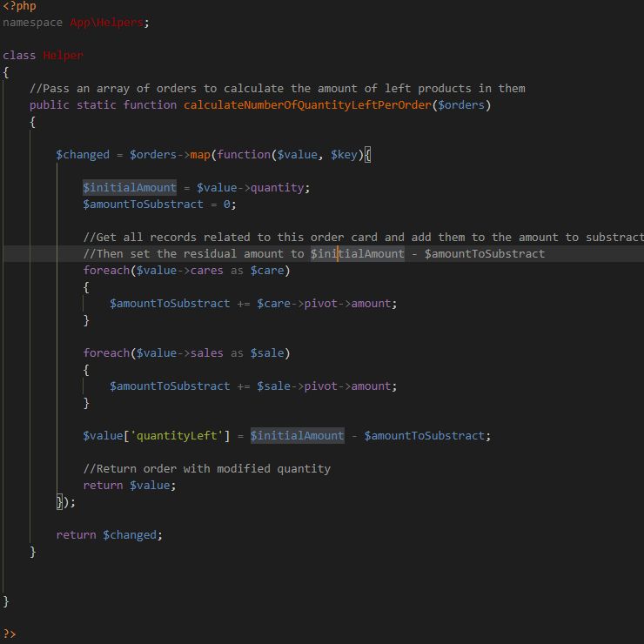Click the function keyword after static
Image resolution: width=644 pixels, height=644 pixels.
pyautogui.click(x=150, y=105)
